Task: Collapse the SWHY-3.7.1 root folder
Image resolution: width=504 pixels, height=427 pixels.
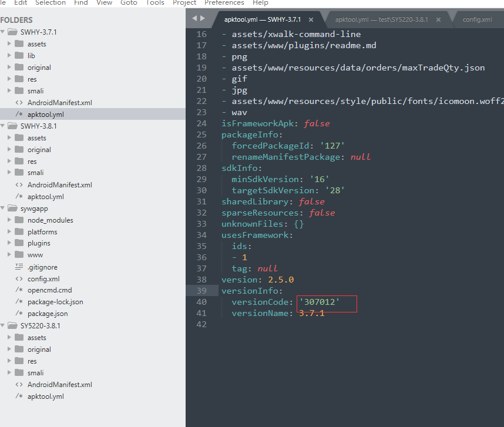Action: pyautogui.click(x=2, y=32)
